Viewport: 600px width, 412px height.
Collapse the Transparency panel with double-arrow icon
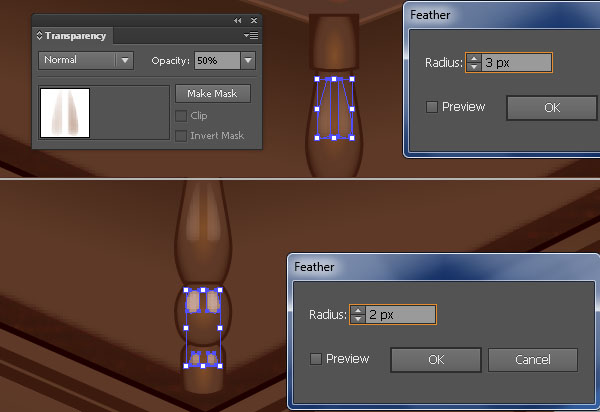coord(238,21)
